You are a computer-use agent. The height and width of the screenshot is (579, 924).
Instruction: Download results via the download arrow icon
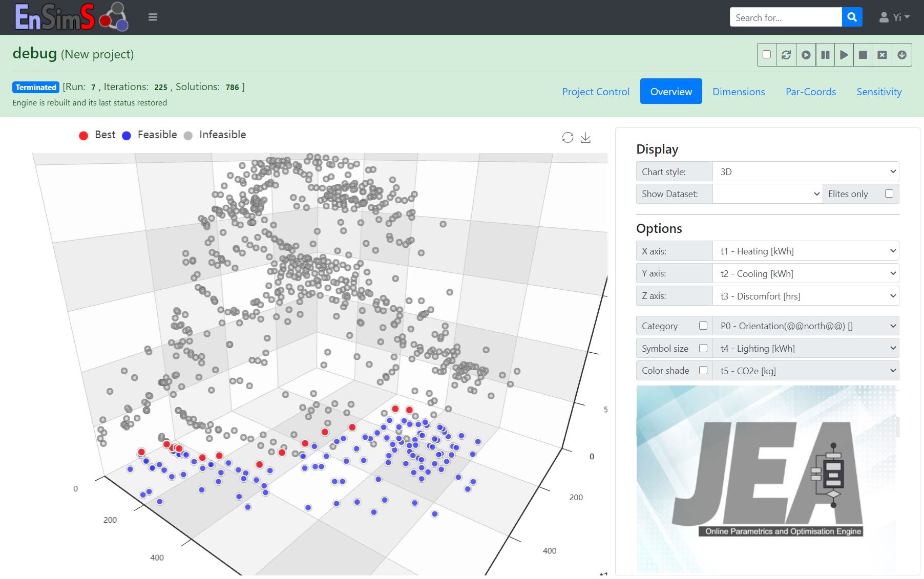[x=902, y=55]
